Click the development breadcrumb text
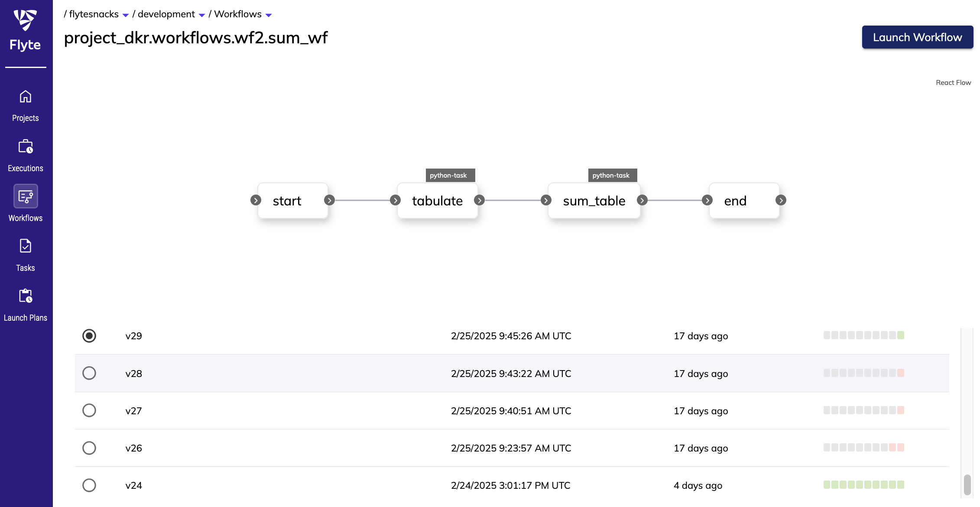The image size is (980, 507). [x=166, y=14]
